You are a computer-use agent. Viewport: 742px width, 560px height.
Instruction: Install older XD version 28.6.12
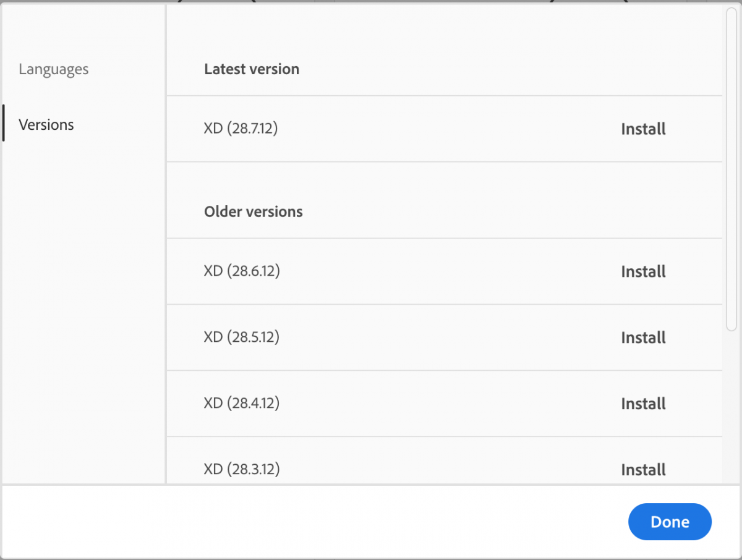coord(643,272)
